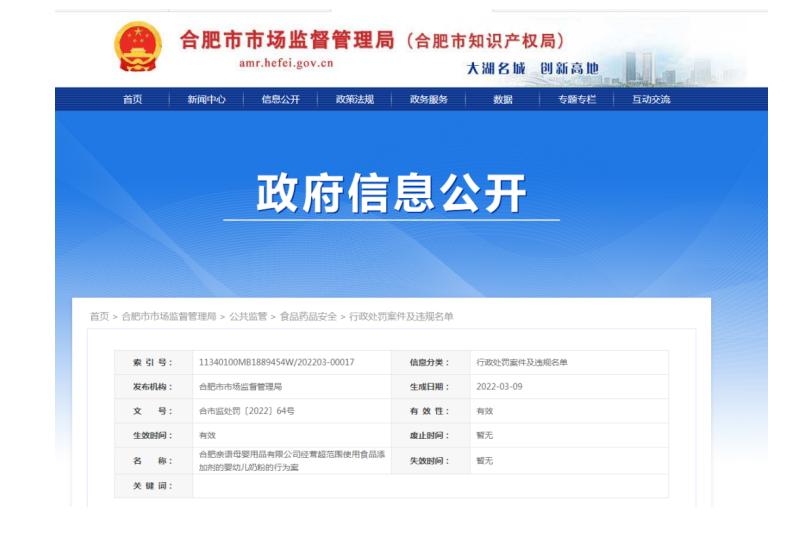This screenshot has height=533, width=805.
Task: Click the 名称 label cell
Action: pos(154,461)
